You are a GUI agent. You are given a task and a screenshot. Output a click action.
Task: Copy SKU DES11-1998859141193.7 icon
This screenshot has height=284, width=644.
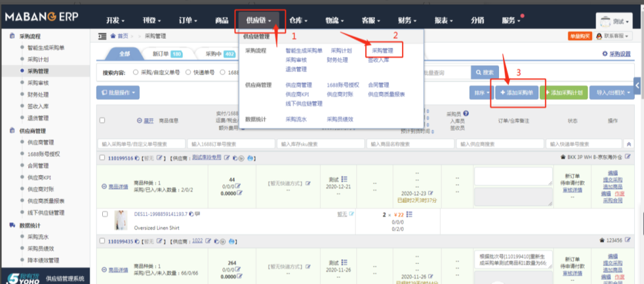pos(191,214)
